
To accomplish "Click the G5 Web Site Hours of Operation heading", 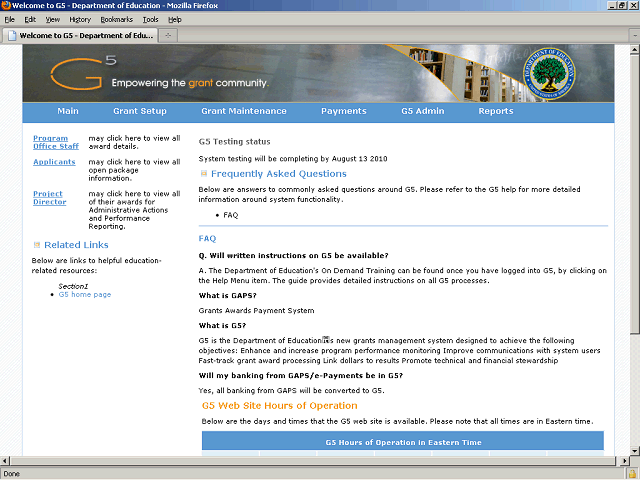I will [280, 406].
